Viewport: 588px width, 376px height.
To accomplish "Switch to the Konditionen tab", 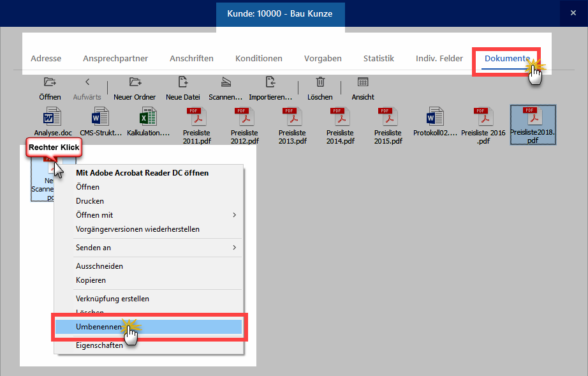I will [258, 59].
